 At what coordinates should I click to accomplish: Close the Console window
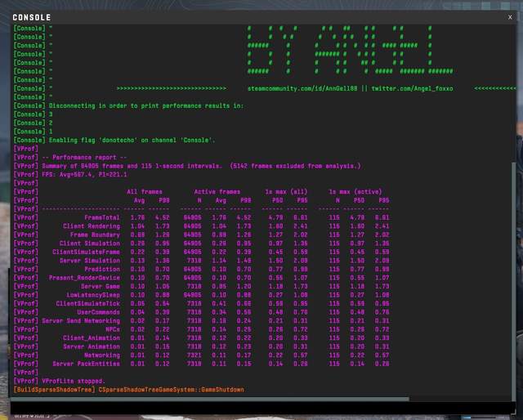click(x=510, y=16)
